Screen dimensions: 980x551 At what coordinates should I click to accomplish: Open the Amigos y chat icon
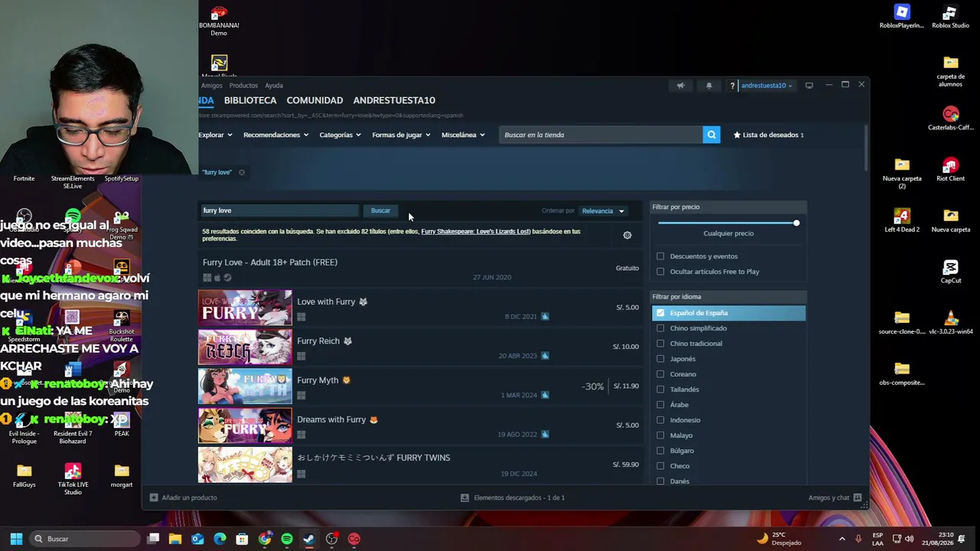click(x=857, y=497)
